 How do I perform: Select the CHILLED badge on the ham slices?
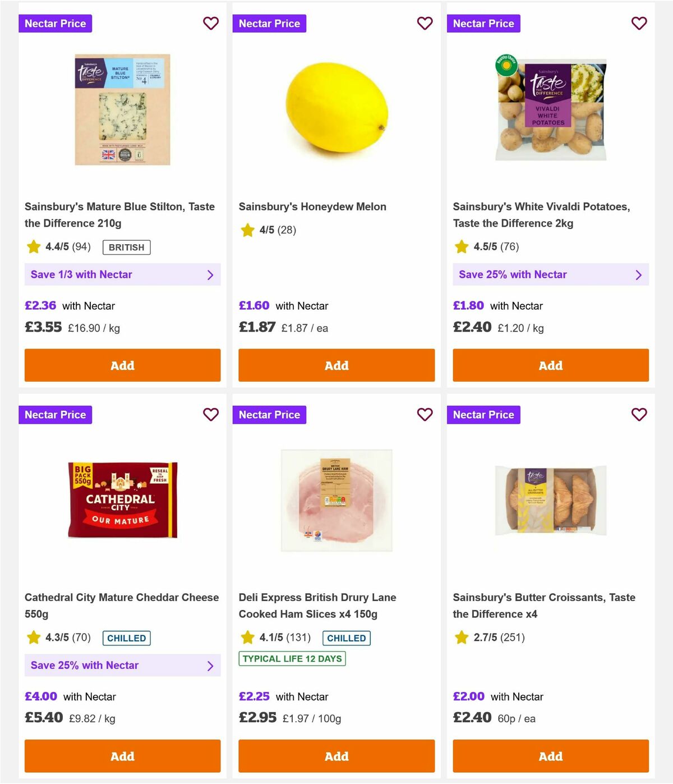346,638
